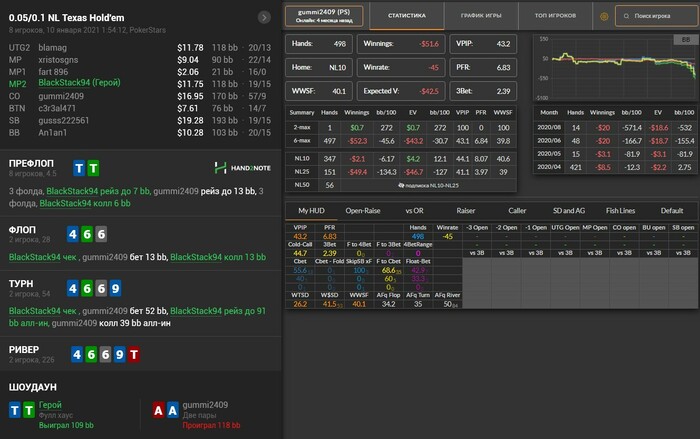
Task: Click BlackStack94 колл 13 bb on flop
Action: pos(218,257)
